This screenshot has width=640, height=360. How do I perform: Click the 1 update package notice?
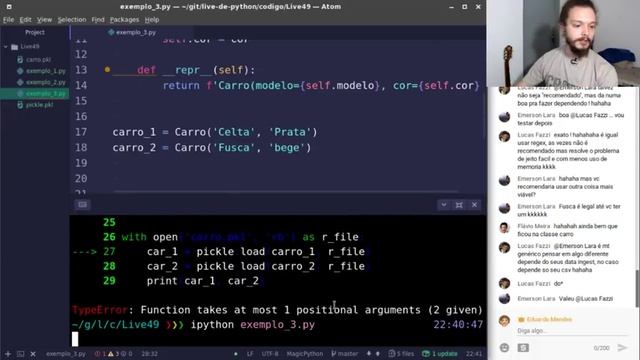click(439, 353)
